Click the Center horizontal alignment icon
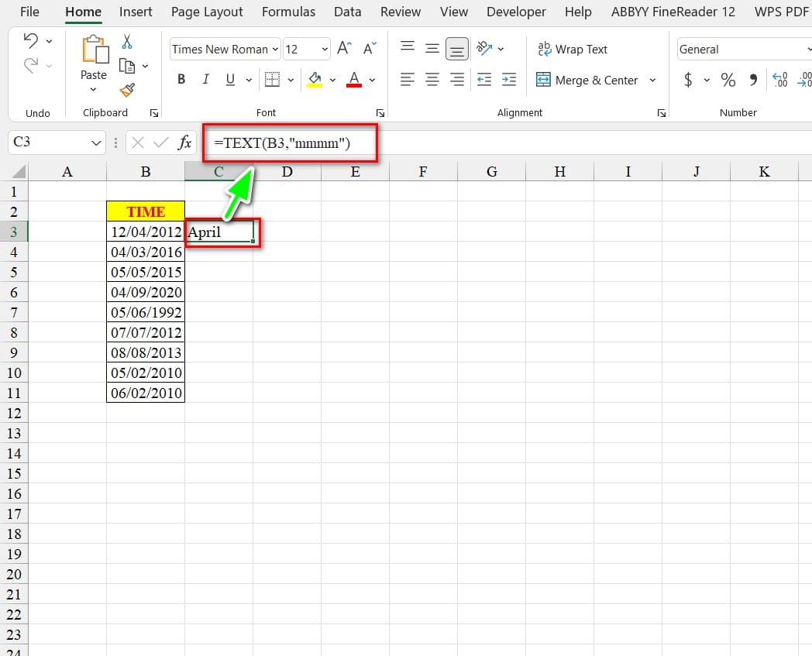This screenshot has height=656, width=812. tap(432, 80)
